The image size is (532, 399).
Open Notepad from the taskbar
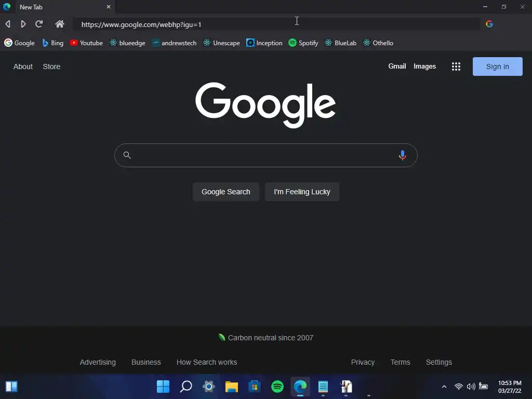[323, 387]
